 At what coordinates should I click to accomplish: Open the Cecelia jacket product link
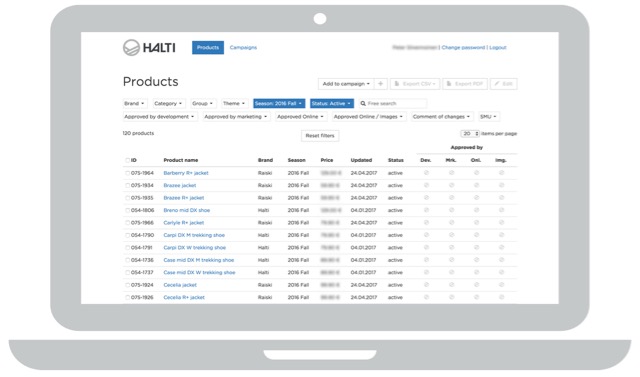(x=180, y=285)
